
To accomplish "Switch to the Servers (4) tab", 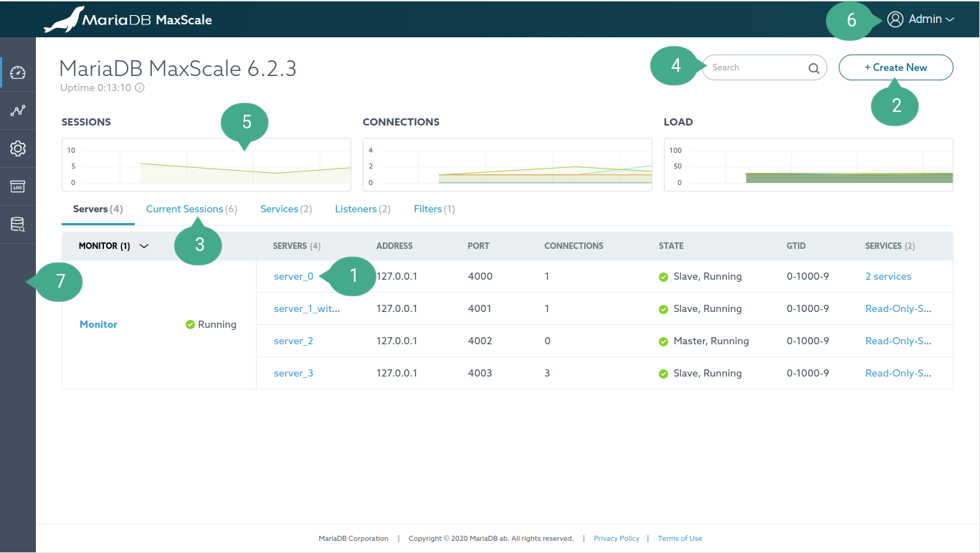I will pyautogui.click(x=98, y=209).
